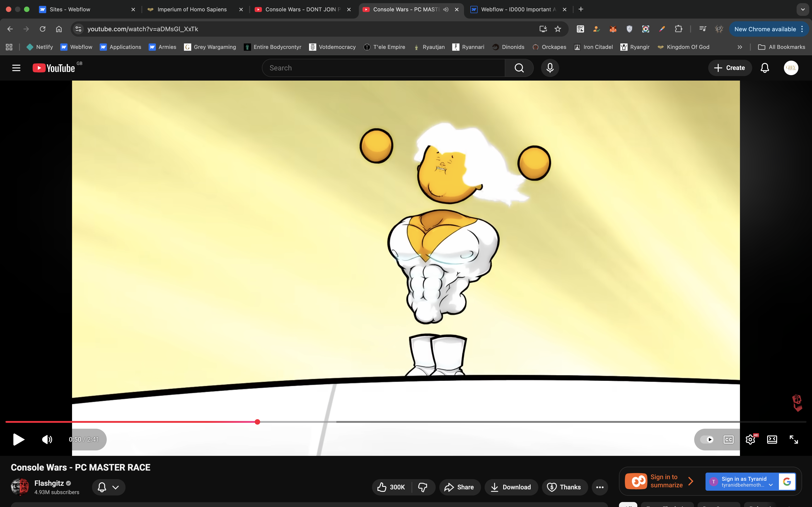Viewport: 812px width, 507px height.
Task: Dislike the video with thumbs down
Action: pos(423,487)
